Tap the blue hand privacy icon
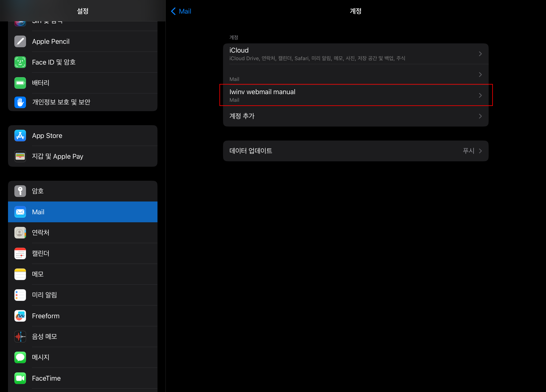Screen dimensions: 546x392 (20, 102)
